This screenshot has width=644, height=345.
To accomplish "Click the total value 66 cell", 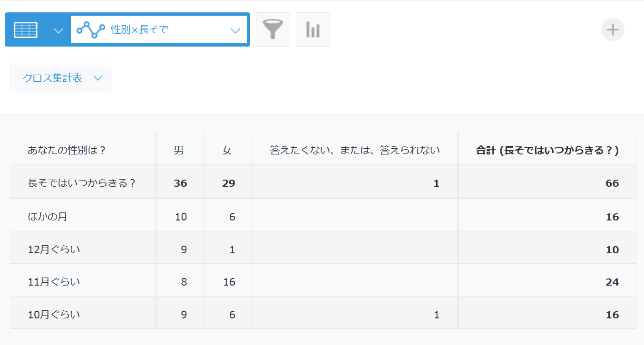I will pos(612,183).
